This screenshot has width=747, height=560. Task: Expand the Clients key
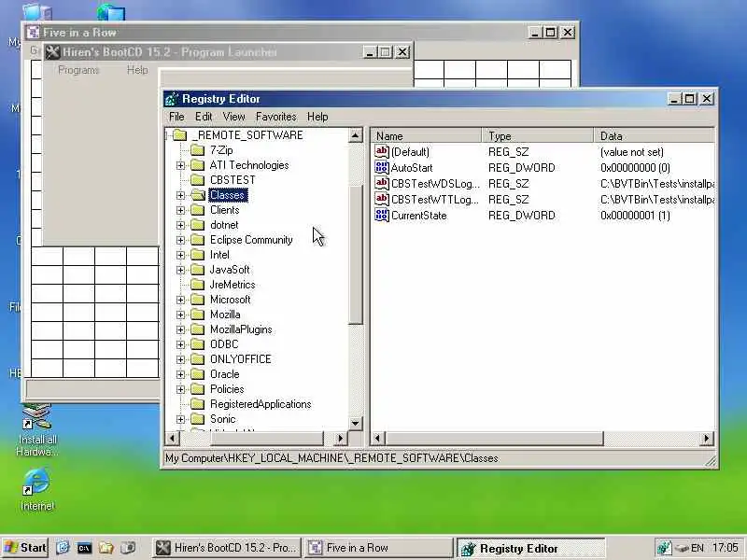tap(180, 210)
